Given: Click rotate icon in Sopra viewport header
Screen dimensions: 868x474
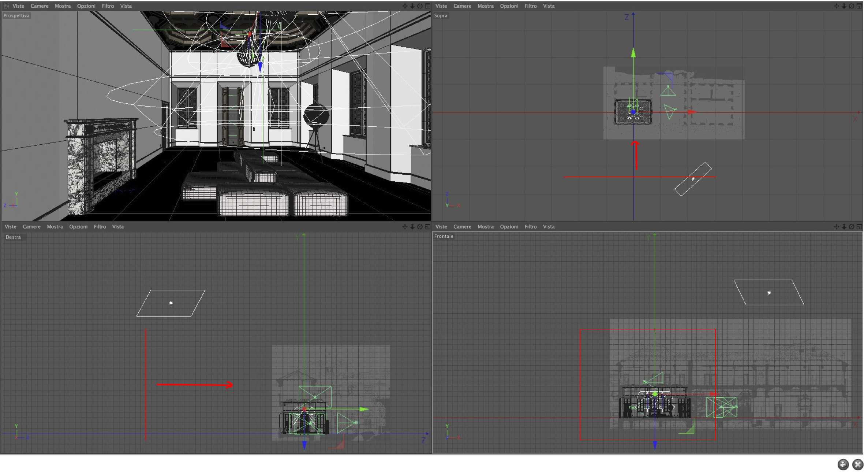Looking at the screenshot, I should coord(852,6).
